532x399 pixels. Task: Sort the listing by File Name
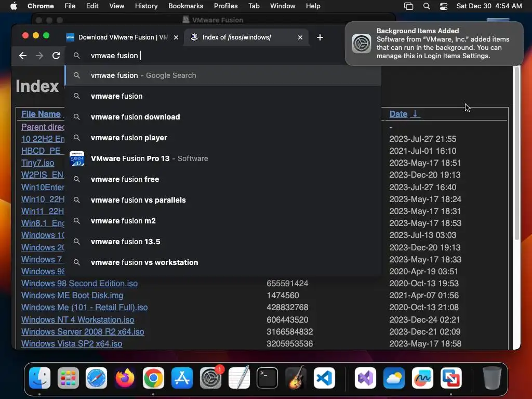click(x=41, y=114)
